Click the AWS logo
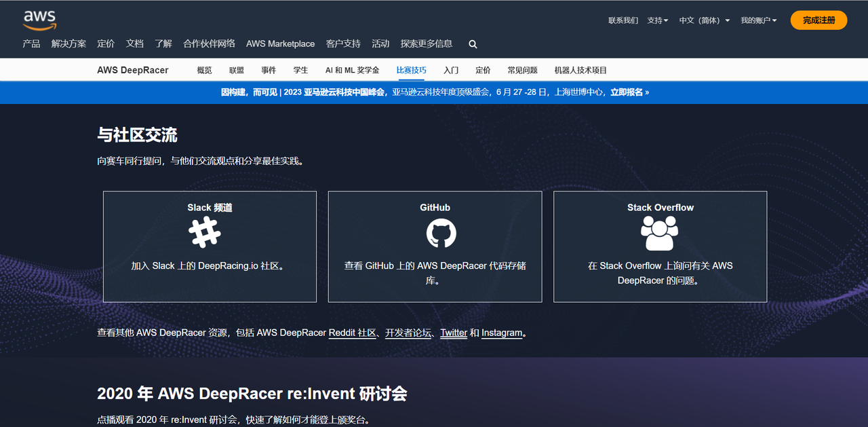868x427 pixels. pos(39,20)
